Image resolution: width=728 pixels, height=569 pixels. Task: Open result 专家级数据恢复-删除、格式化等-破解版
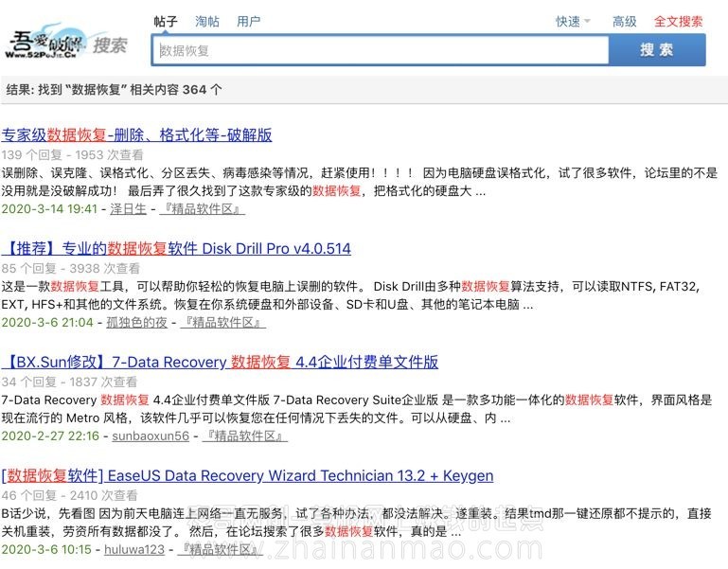(136, 134)
